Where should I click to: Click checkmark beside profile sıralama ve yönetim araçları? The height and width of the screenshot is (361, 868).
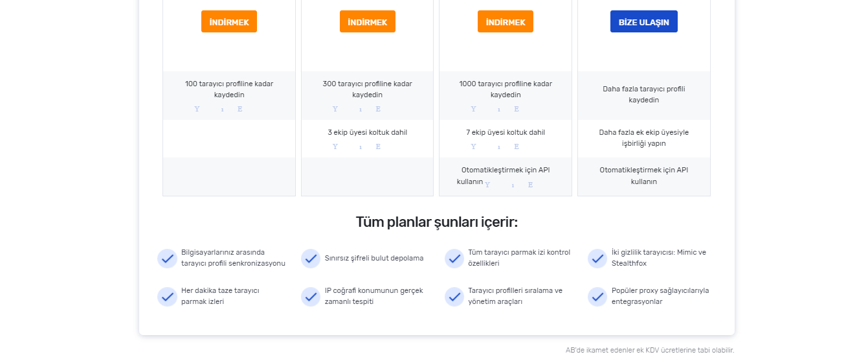[454, 297]
